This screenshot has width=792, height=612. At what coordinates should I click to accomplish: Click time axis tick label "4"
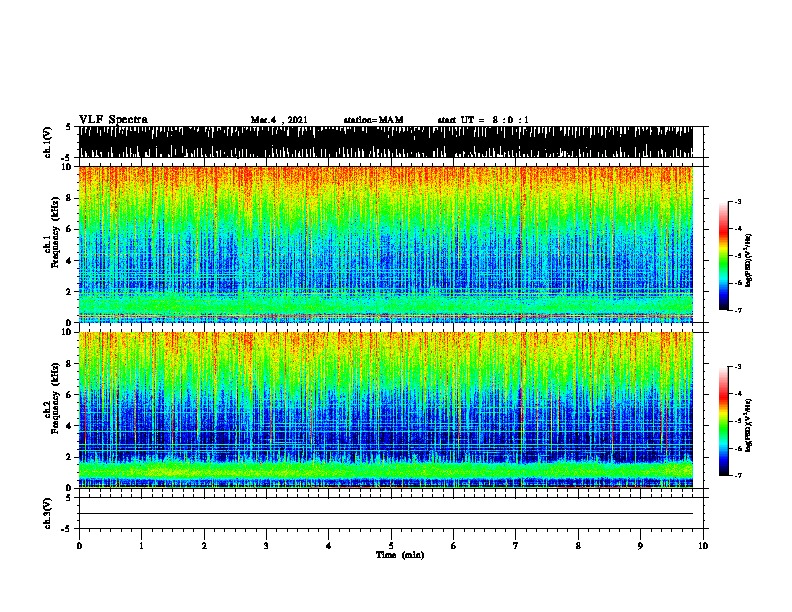(329, 546)
